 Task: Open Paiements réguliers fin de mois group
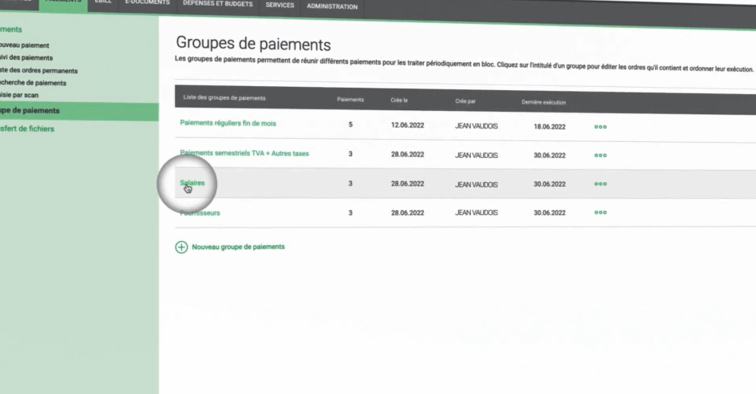point(228,123)
